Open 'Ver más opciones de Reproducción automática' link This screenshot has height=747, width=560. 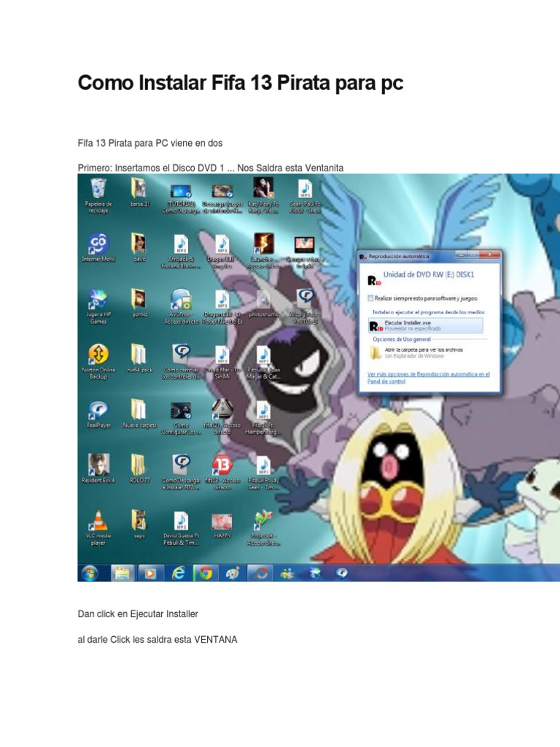429,377
